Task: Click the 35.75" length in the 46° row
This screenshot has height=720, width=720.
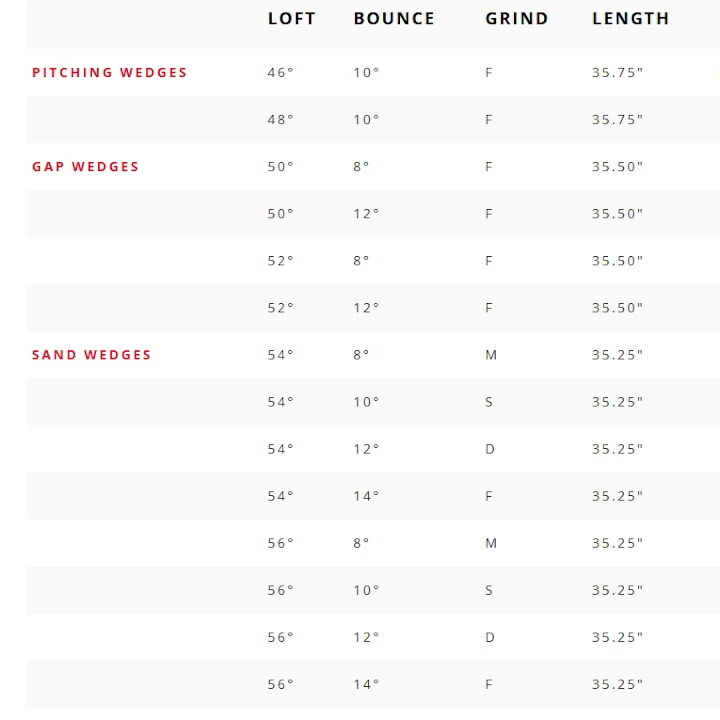Action: coord(617,73)
